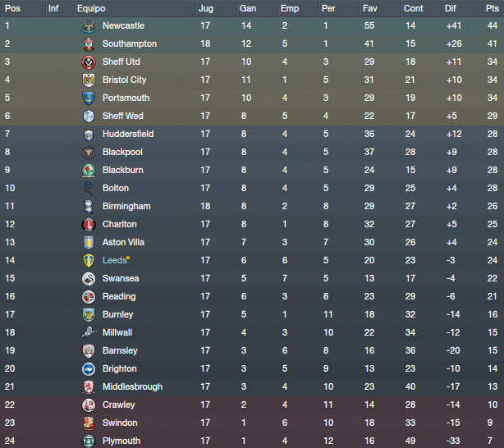The image size is (504, 448).
Task: Open the Huddersfield team name link
Action: 128,134
